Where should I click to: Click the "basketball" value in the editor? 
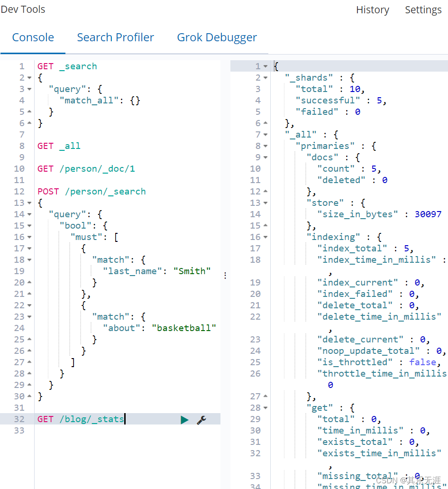point(184,328)
